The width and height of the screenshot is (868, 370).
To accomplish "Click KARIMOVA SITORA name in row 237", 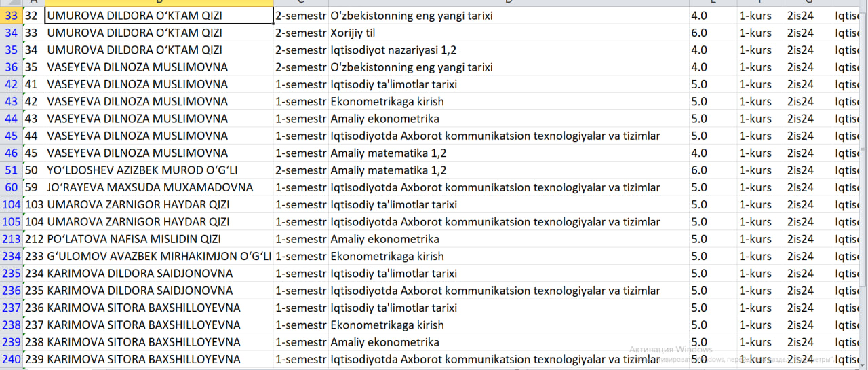I will (x=159, y=308).
